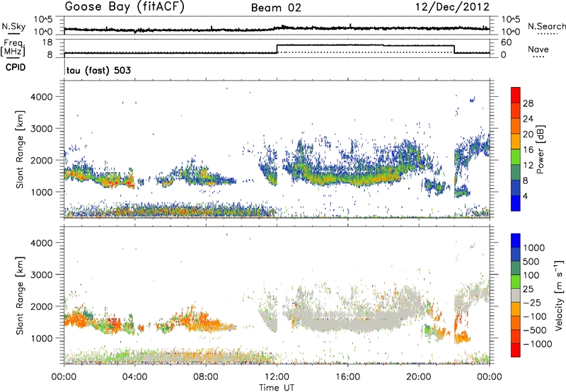Click the '3000' range tick on the velocity panel
This screenshot has height=392, width=566.
pyautogui.click(x=42, y=275)
